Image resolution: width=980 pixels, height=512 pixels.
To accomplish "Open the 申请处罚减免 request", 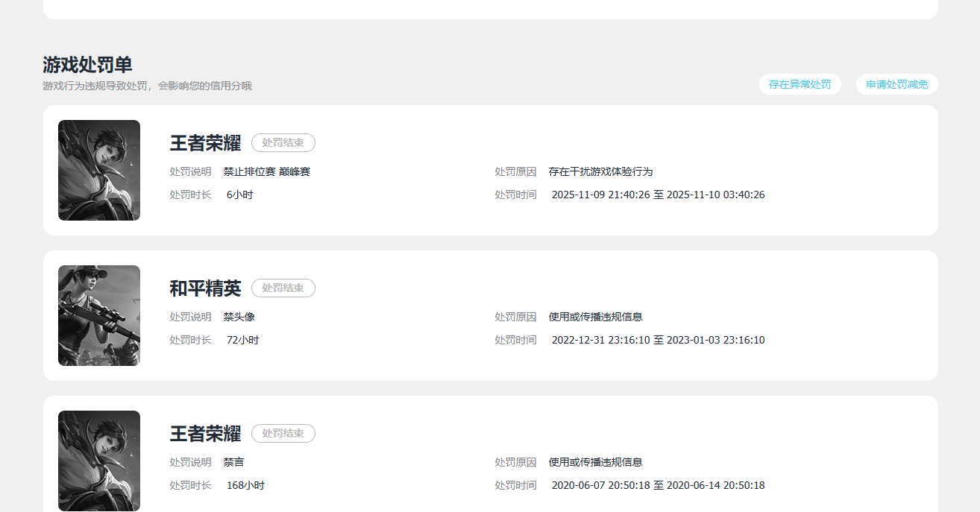I will pos(896,84).
